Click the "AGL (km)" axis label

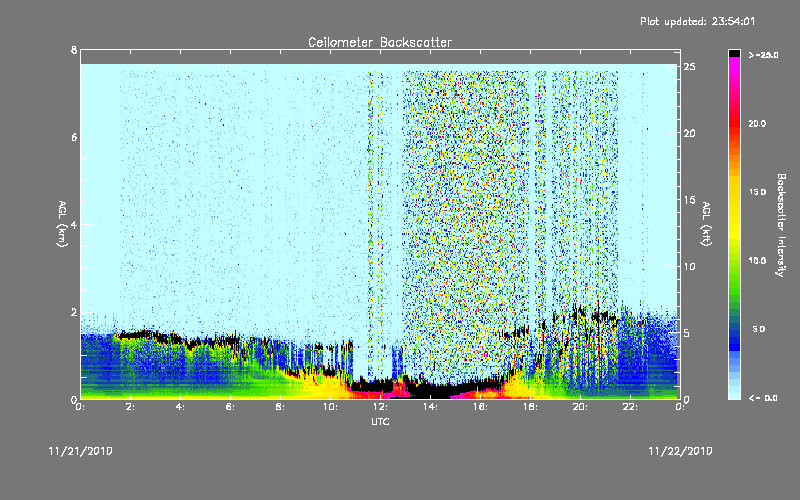coord(62,224)
